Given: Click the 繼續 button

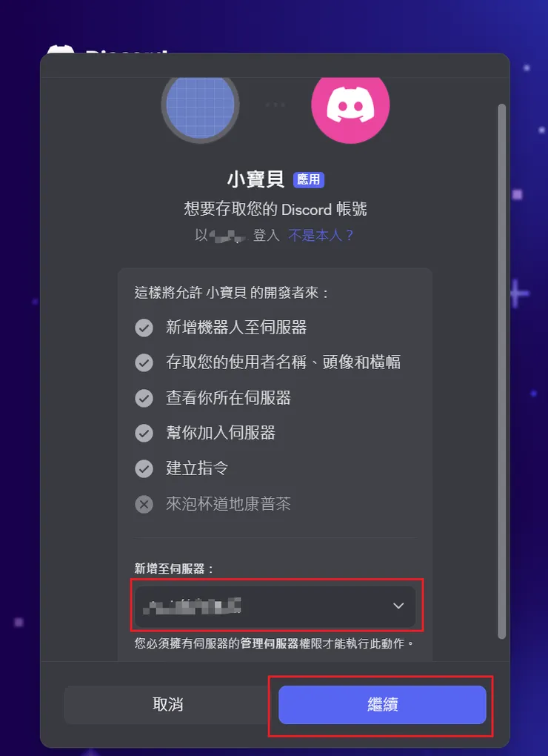Looking at the screenshot, I should point(382,705).
